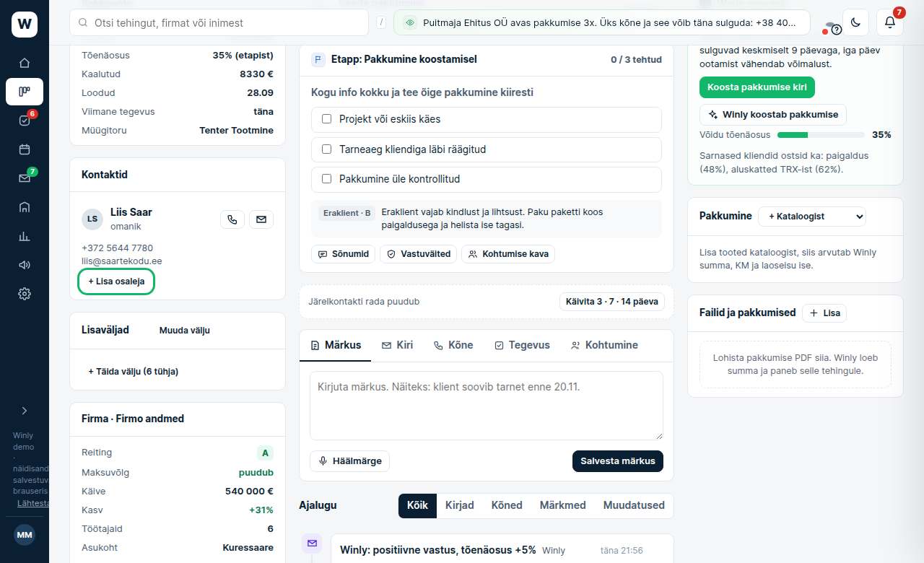
Task: Open the megaphone icon in the sidebar
Action: pos(25,265)
